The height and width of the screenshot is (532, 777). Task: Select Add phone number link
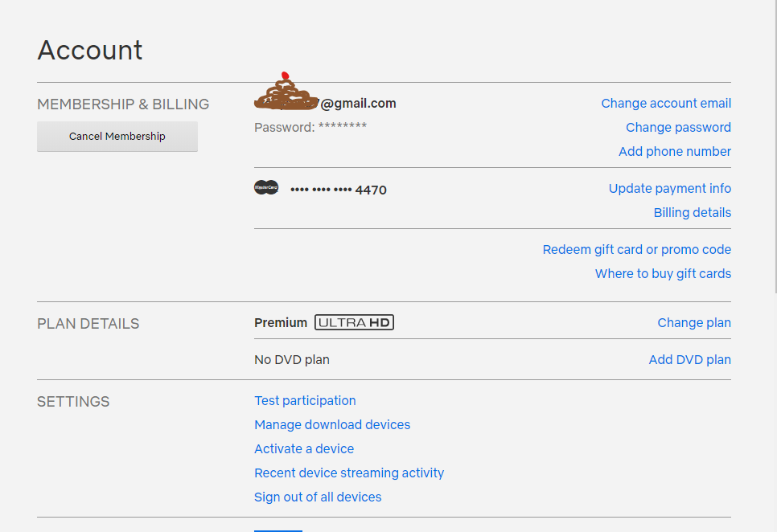click(x=675, y=152)
